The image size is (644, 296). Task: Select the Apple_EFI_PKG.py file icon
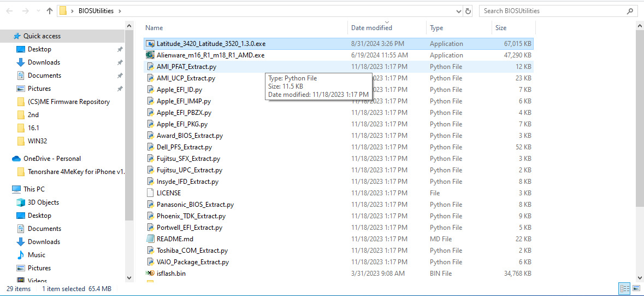click(x=150, y=124)
